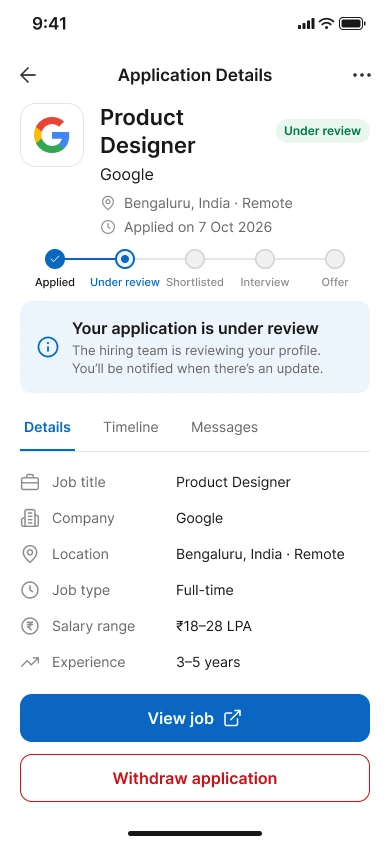390x844 pixels.
Task: Tap the green Under review status badge
Action: click(323, 131)
